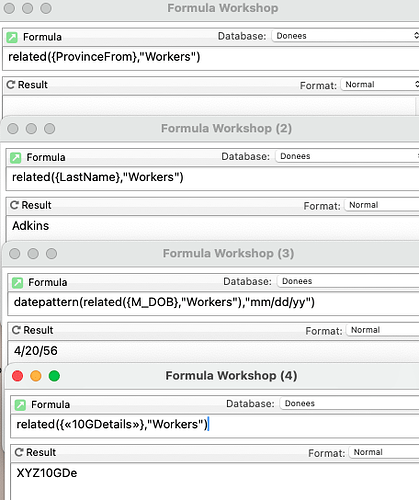Select the result text Adkins
The height and width of the screenshot is (500, 419).
click(31, 226)
